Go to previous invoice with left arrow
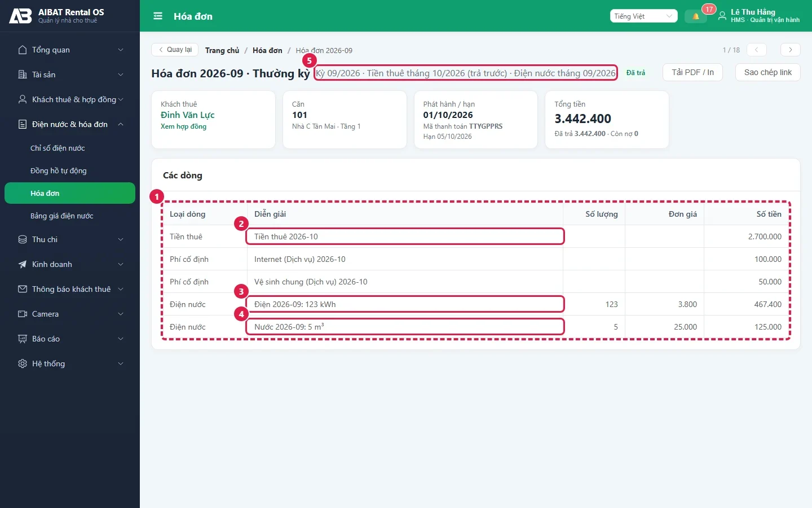Image resolution: width=812 pixels, height=508 pixels. [x=757, y=50]
